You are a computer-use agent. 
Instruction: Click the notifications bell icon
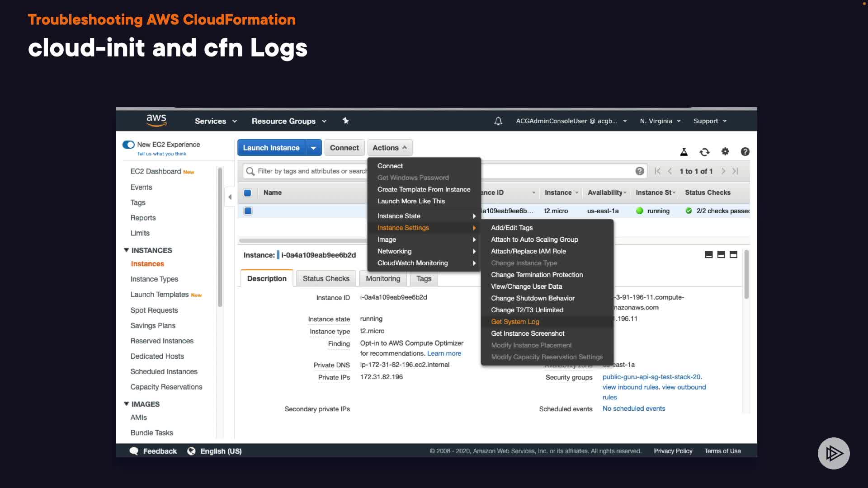pyautogui.click(x=498, y=121)
